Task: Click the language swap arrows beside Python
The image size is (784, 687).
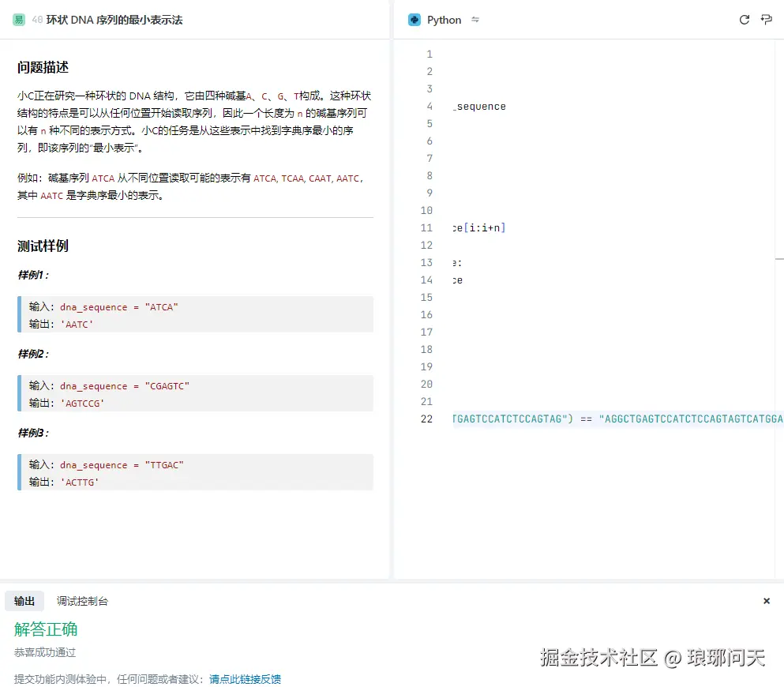Action: point(473,20)
